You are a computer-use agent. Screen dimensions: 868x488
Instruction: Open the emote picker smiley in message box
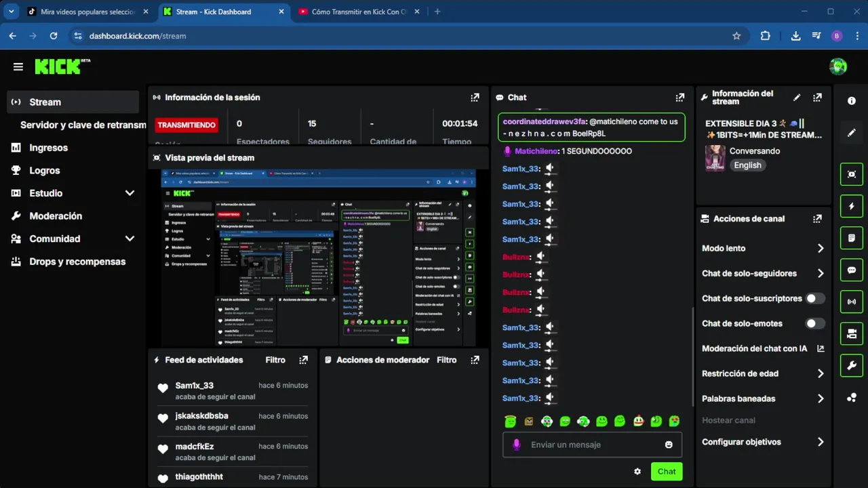tap(669, 445)
